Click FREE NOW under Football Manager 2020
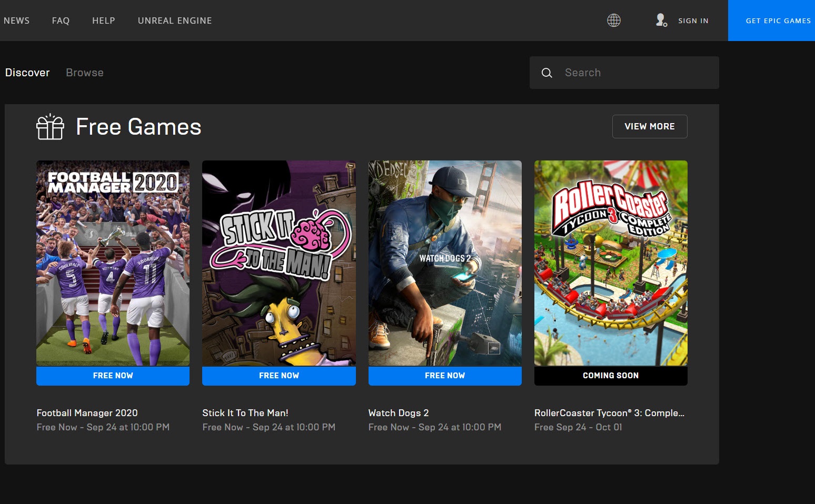Image resolution: width=815 pixels, height=504 pixels. (113, 376)
